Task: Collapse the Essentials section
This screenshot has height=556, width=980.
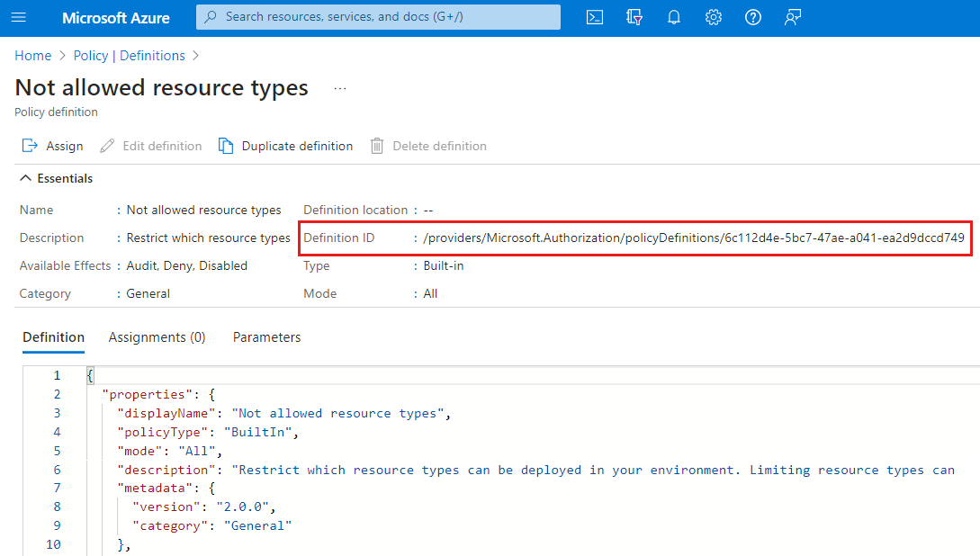Action: 27,178
